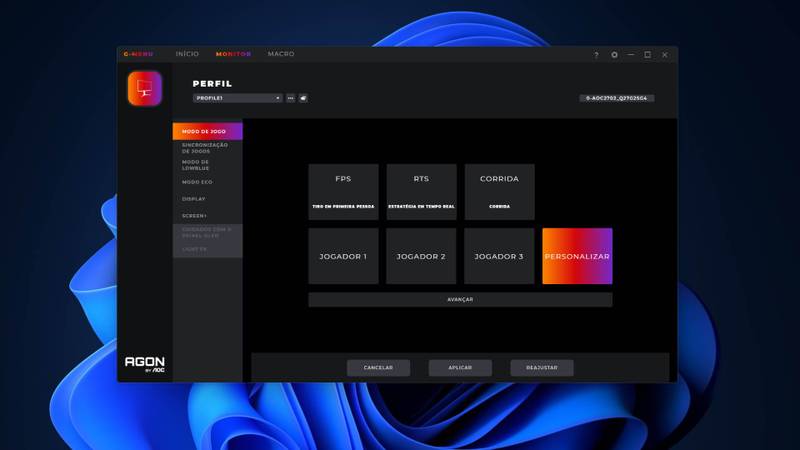Expand the PROFILE1 dropdown
Viewport: 800px width, 450px height.
click(237, 98)
